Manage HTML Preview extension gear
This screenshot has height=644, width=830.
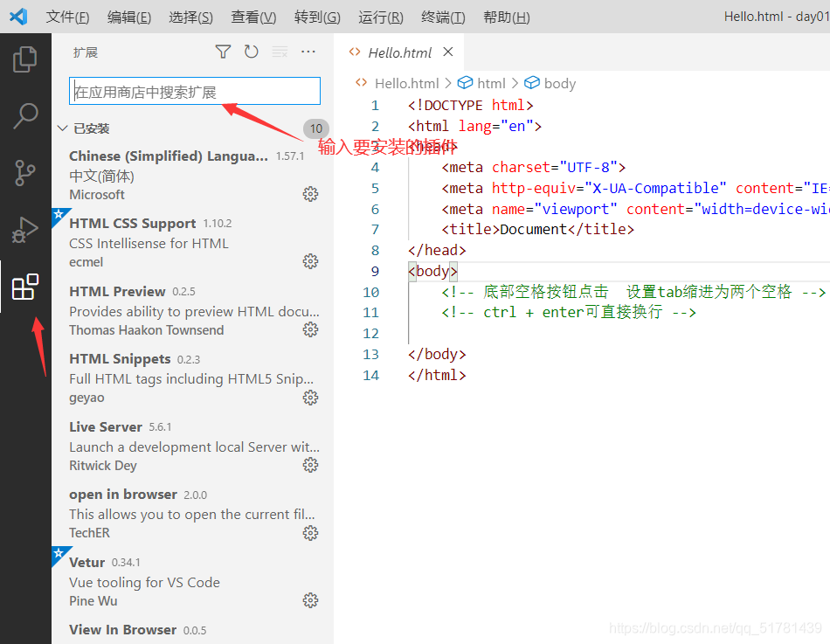(310, 329)
